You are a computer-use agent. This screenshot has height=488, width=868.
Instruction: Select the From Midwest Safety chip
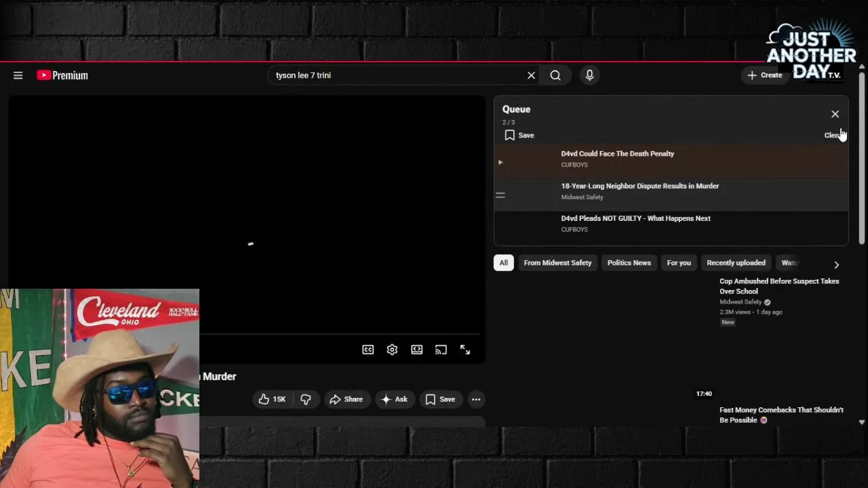click(x=557, y=263)
